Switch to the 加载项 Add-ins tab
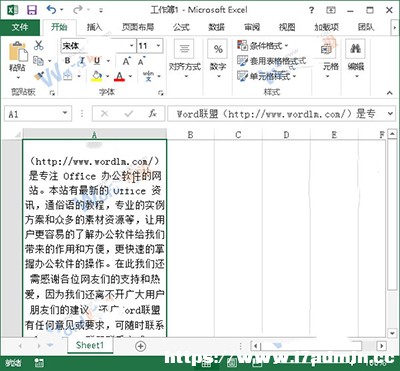The image size is (400, 371). [x=326, y=27]
